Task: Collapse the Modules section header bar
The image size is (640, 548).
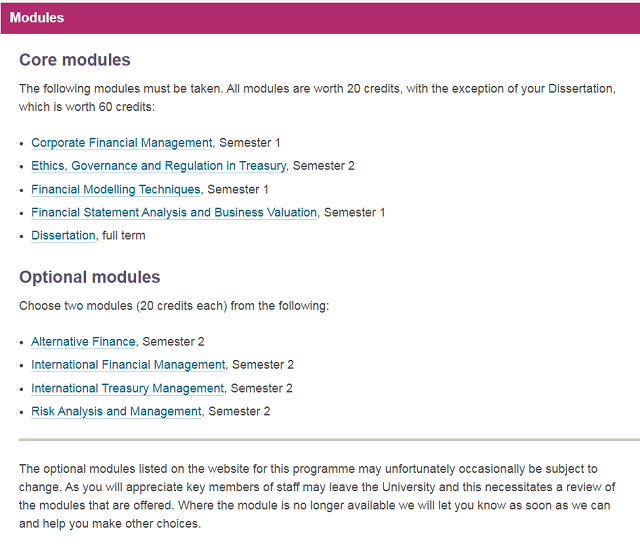Action: pos(320,18)
